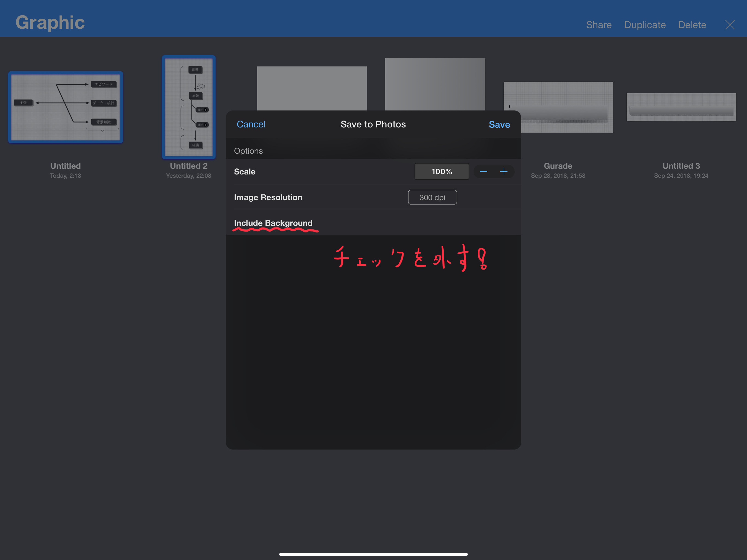Click the Options section header
The width and height of the screenshot is (747, 560).
[248, 151]
